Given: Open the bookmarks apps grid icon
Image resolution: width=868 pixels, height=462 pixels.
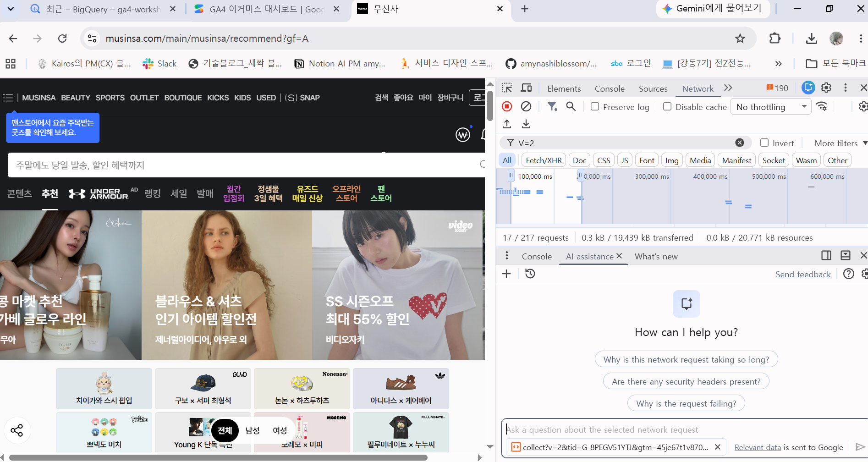Looking at the screenshot, I should pyautogui.click(x=11, y=64).
